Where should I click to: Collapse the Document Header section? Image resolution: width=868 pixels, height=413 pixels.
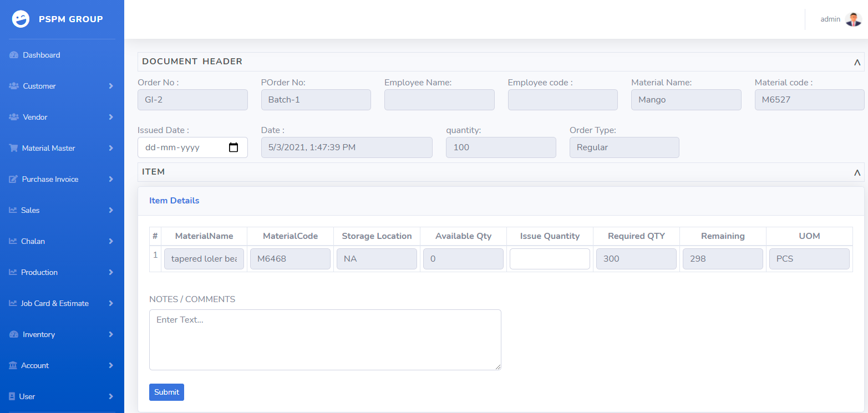857,62
